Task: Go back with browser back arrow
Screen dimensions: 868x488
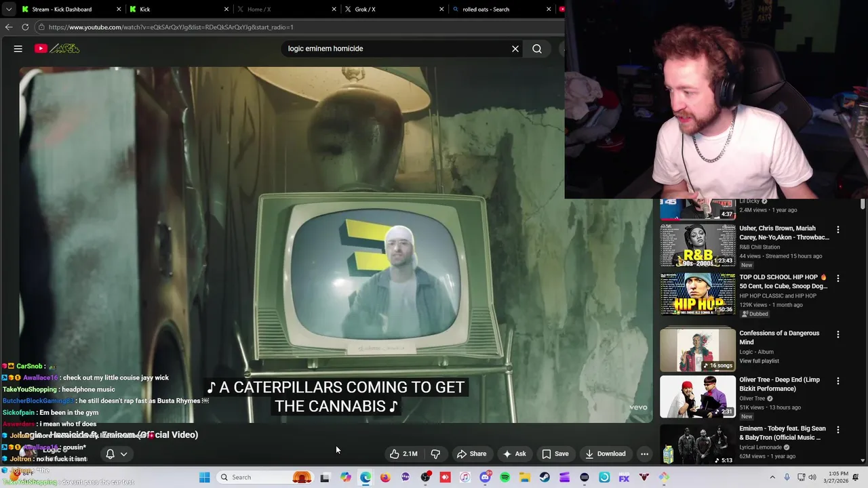Action: click(9, 27)
